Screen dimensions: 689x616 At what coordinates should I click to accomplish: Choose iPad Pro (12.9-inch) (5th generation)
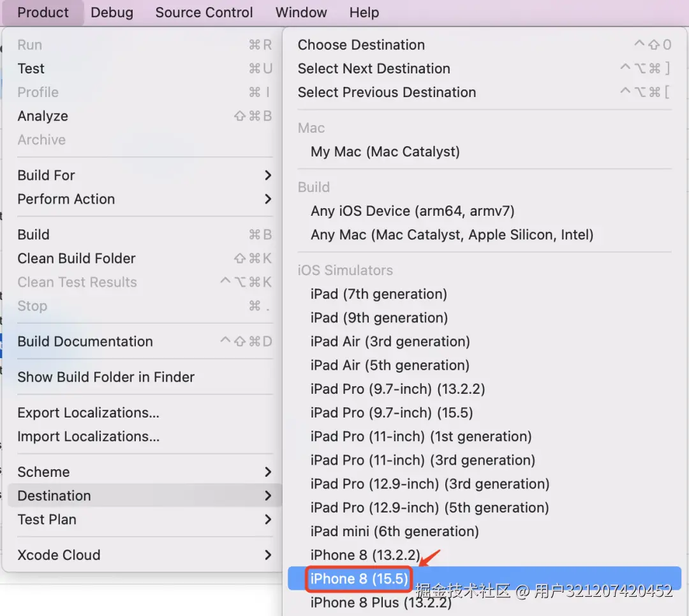[484, 508]
